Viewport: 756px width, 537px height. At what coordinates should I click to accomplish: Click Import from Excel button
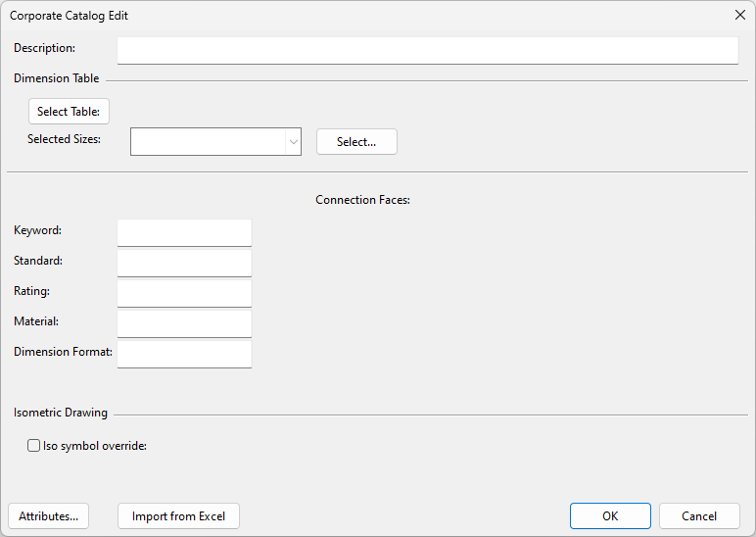click(x=178, y=516)
